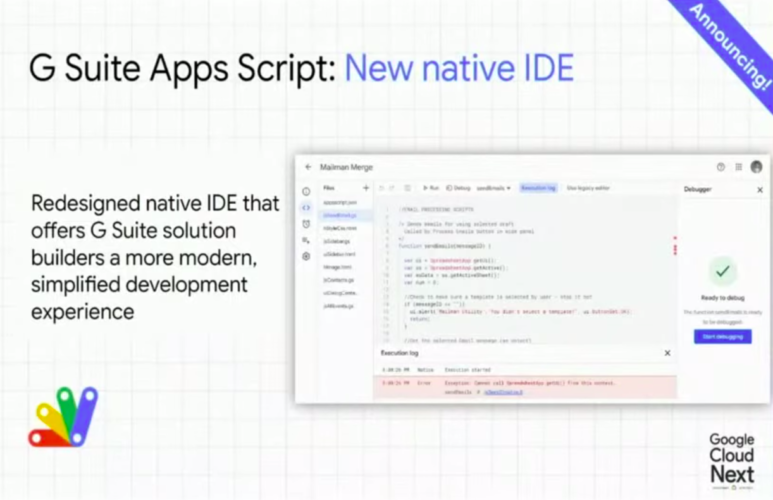Follow the blue link in the error log

tap(503, 392)
